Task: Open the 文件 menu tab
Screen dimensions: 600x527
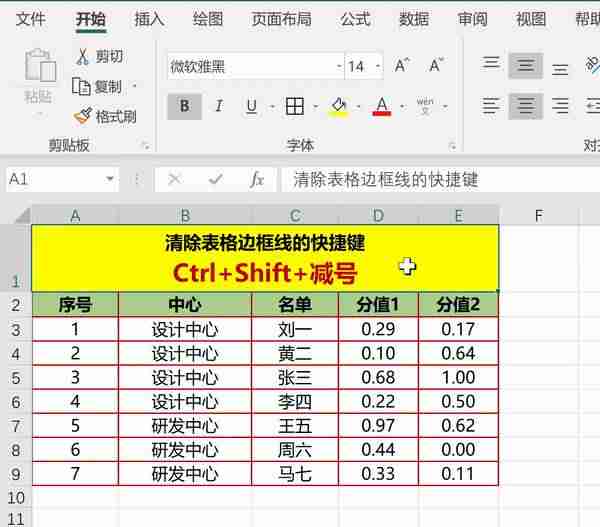Action: pos(31,19)
